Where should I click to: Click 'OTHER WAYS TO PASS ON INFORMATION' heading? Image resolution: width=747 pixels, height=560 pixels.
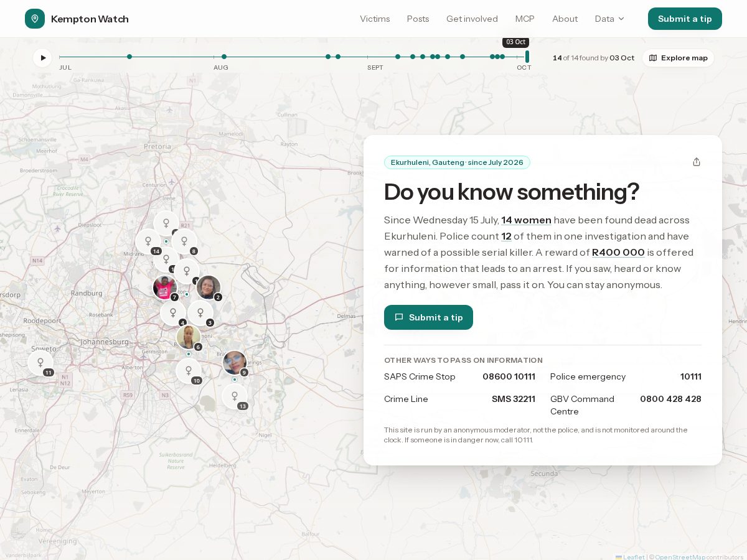click(x=463, y=360)
